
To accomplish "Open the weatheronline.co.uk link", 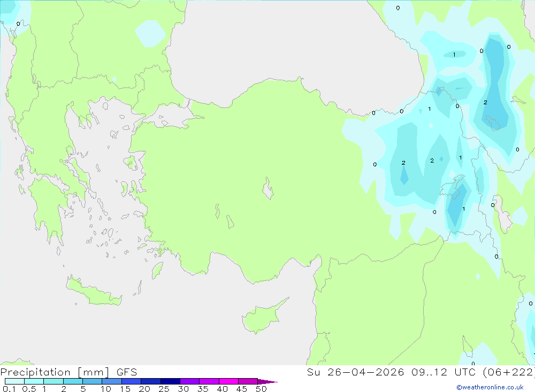I will pyautogui.click(x=490, y=387).
